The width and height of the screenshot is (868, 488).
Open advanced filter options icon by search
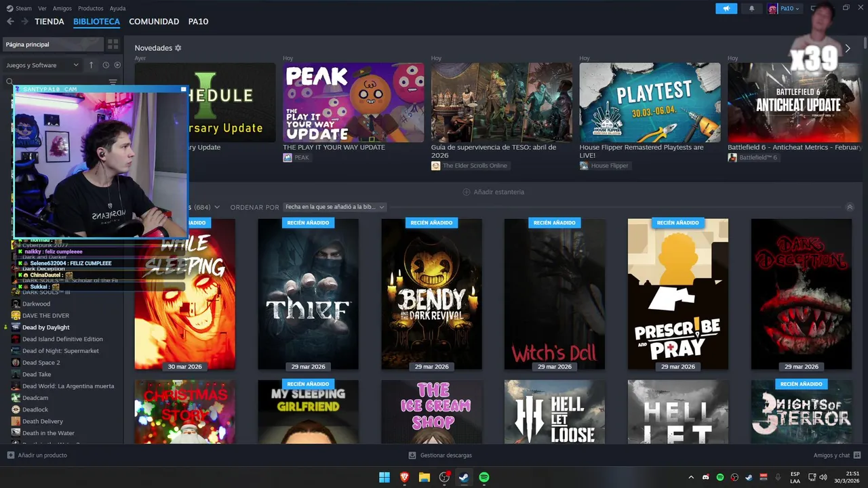pos(113,82)
